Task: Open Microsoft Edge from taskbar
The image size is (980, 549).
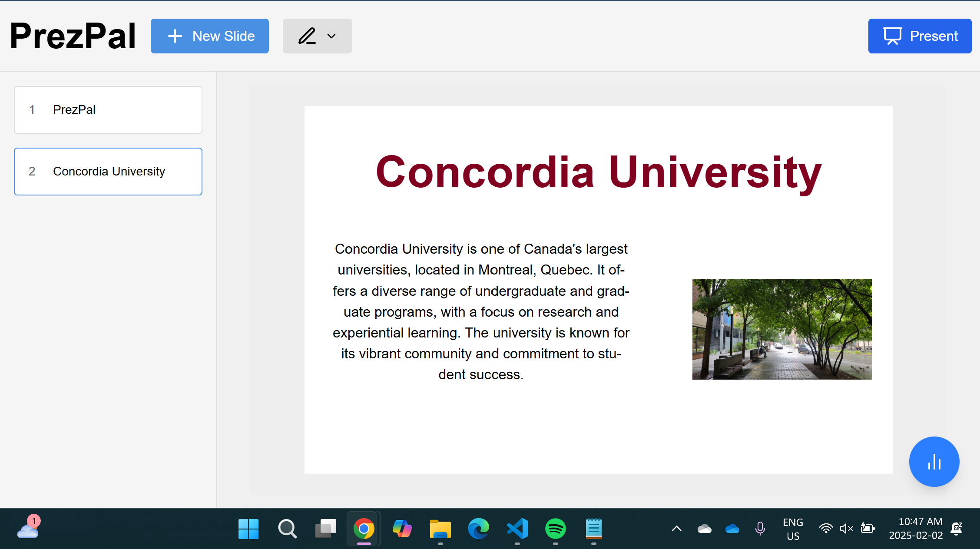Action: point(478,529)
